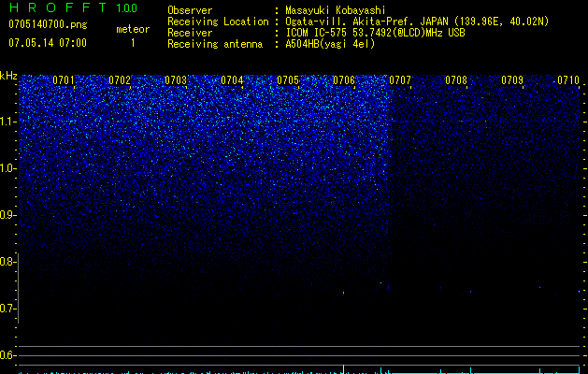Viewport: 588px width, 374px height.
Task: Select antenna value A504HB(yagi 4el)
Action: pos(330,44)
